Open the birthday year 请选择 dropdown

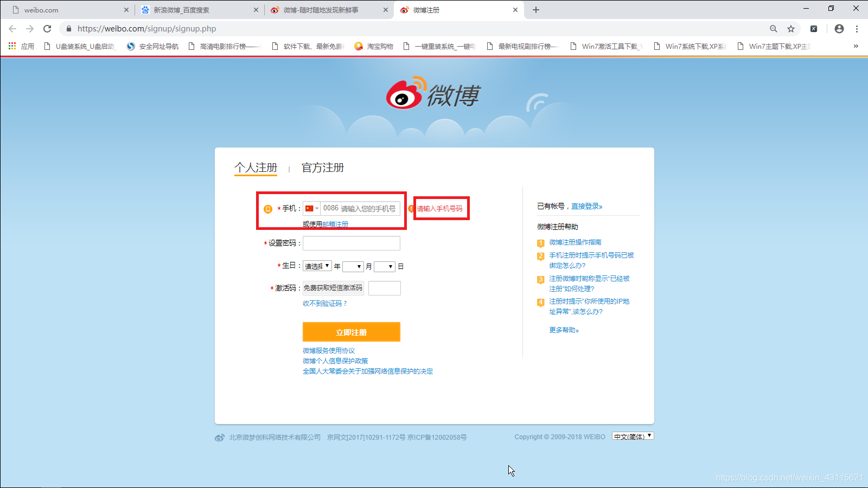click(317, 266)
